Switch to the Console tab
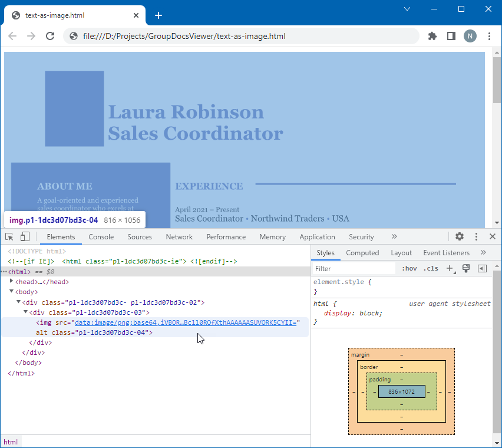502x448 pixels. 101,236
